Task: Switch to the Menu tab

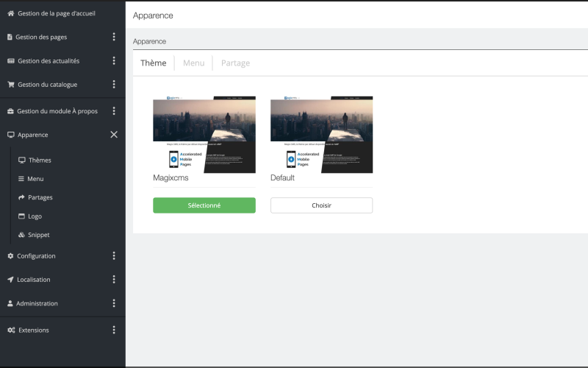Action: point(193,63)
